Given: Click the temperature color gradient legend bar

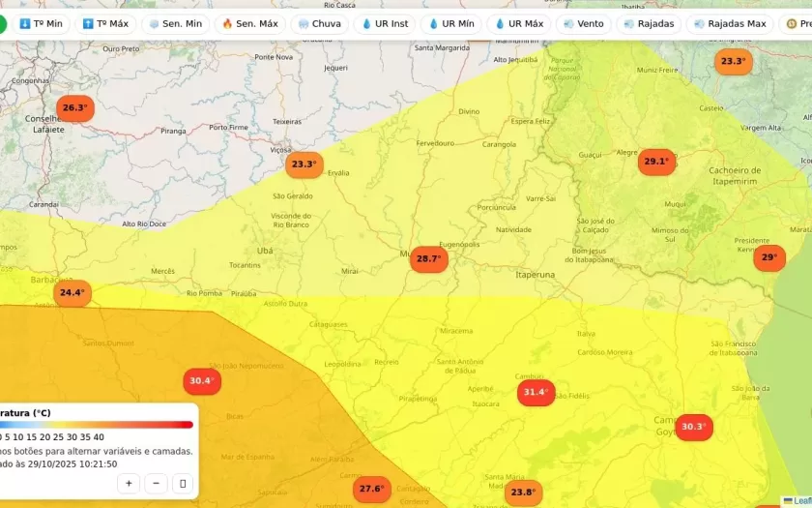Looking at the screenshot, I should point(97,424).
